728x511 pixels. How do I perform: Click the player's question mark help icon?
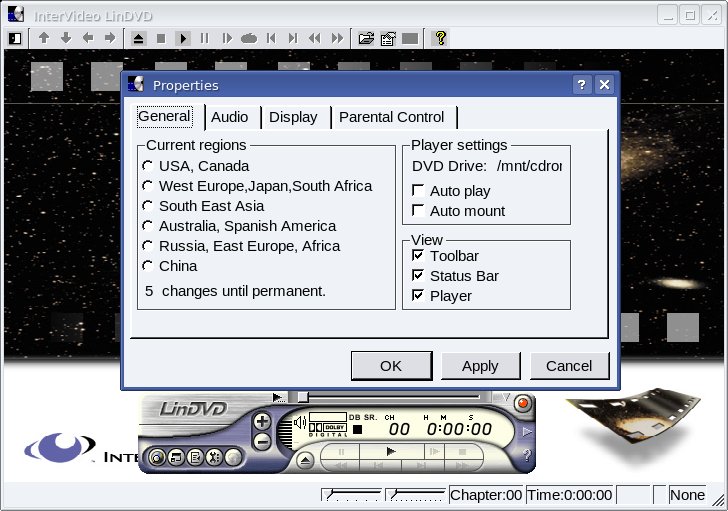pos(526,455)
